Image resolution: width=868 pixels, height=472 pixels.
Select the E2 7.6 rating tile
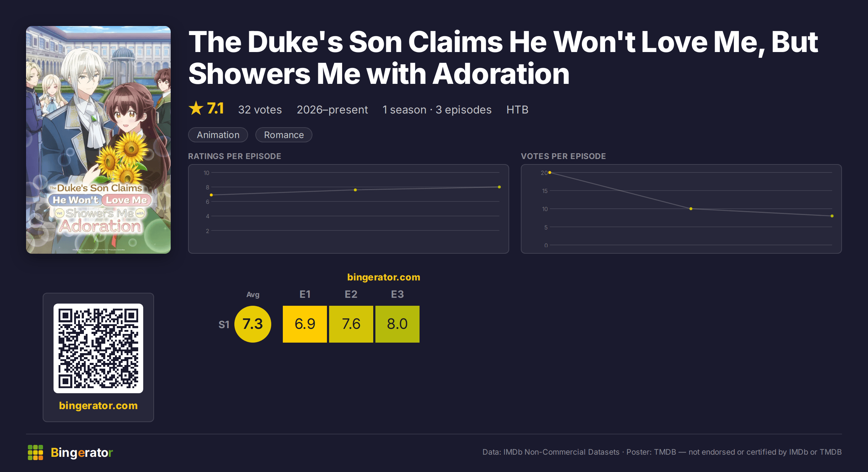click(x=351, y=324)
